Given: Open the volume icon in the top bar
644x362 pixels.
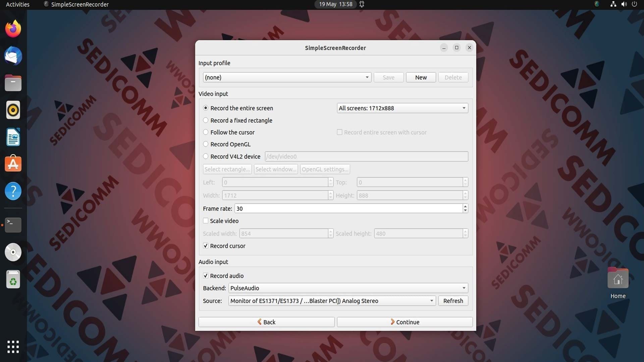Looking at the screenshot, I should 624,4.
